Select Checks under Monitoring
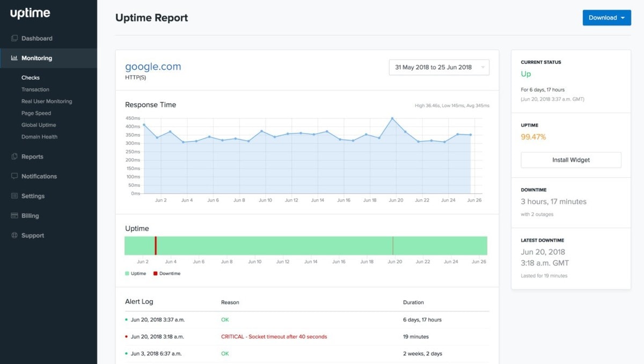The width and height of the screenshot is (644, 364). click(x=31, y=78)
